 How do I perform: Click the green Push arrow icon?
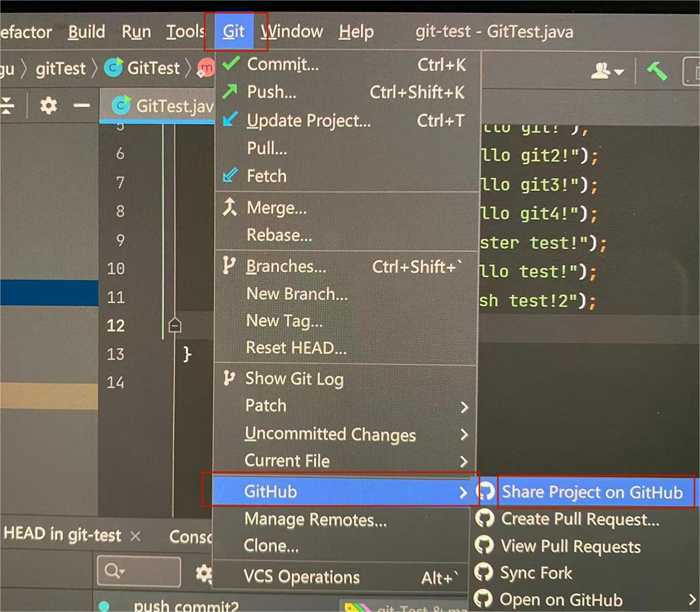230,91
